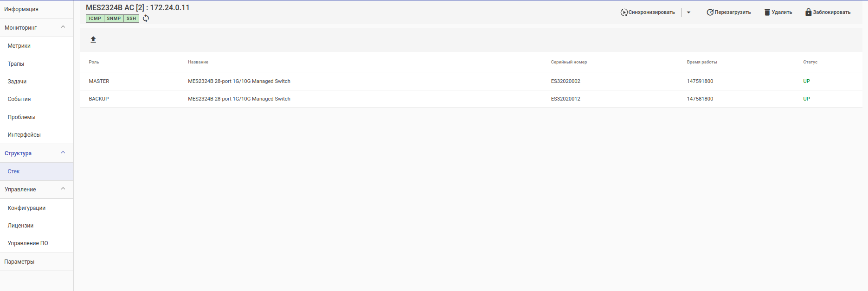Click serial number ES32020012
Viewport: 868px width, 291px height.
coord(566,99)
